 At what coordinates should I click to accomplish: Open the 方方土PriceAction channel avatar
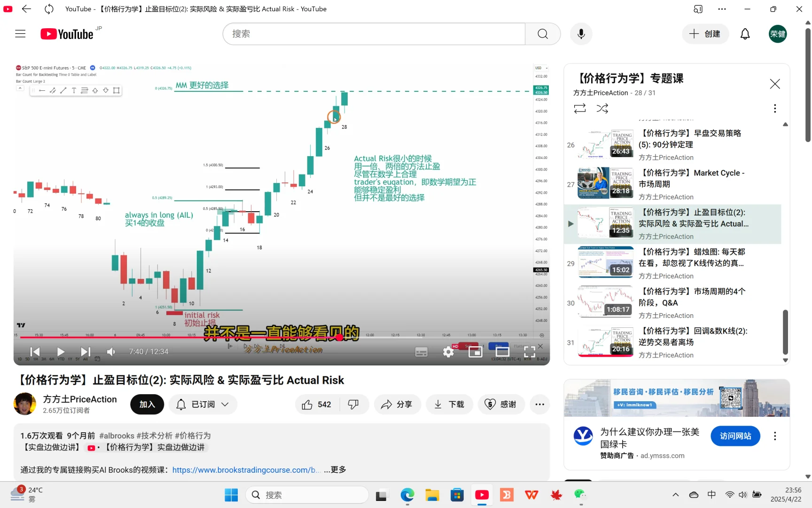(x=25, y=404)
